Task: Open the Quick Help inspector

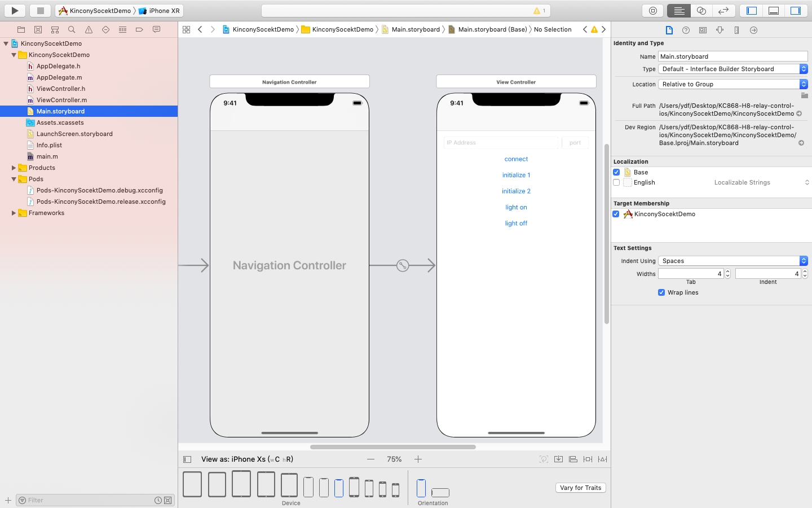Action: pyautogui.click(x=686, y=30)
